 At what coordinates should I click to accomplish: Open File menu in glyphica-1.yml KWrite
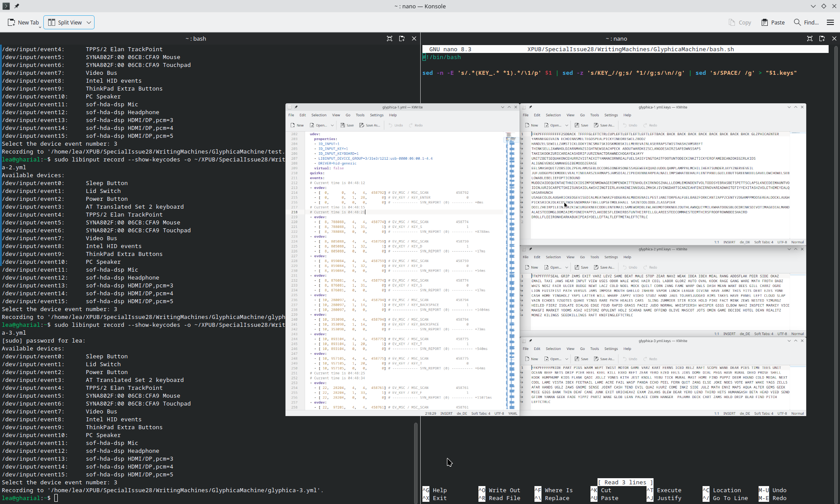pos(291,115)
